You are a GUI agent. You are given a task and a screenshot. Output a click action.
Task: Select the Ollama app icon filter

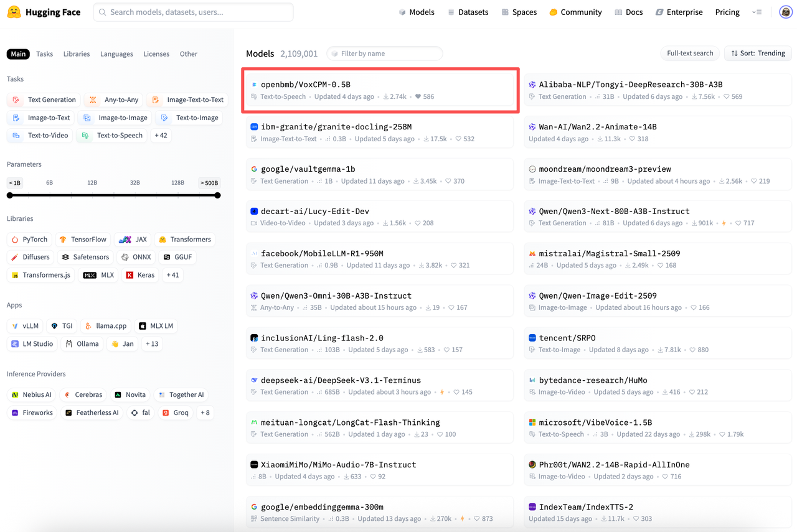tap(69, 343)
